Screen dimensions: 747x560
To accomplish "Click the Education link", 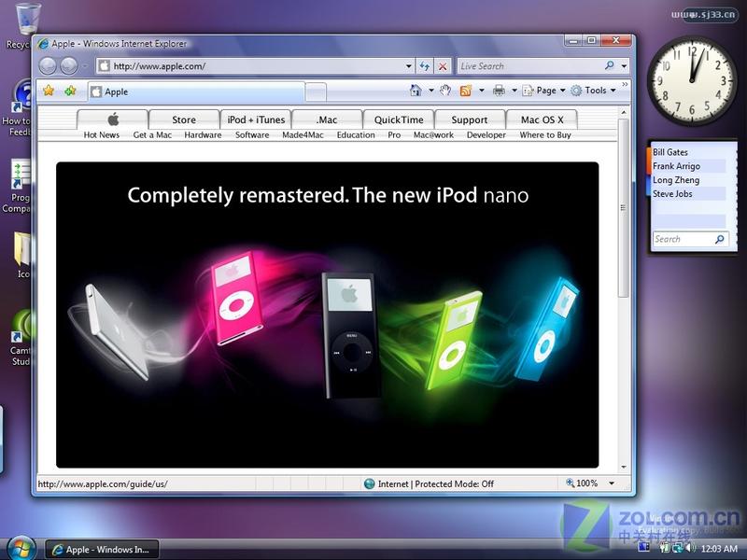I will 356,134.
